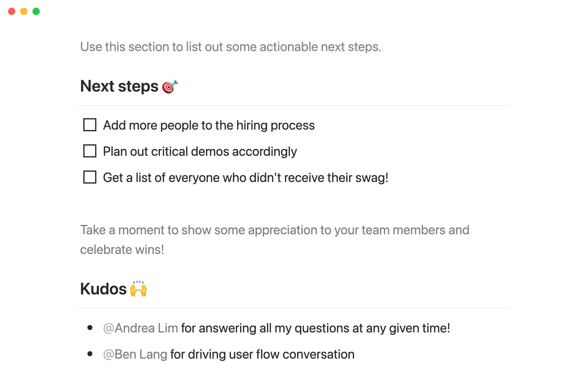Mark the swag list to-do as done
Viewport: 588px width, 368px height.
click(90, 177)
